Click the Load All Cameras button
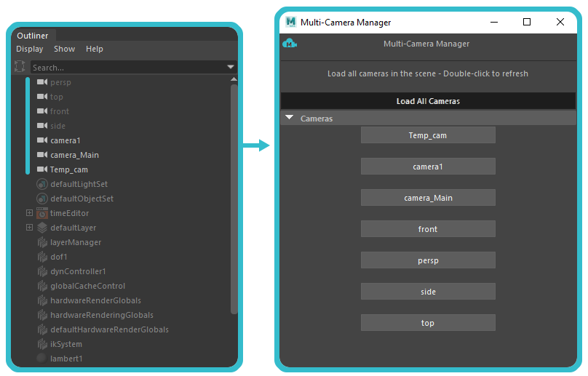The image size is (588, 376). [428, 101]
